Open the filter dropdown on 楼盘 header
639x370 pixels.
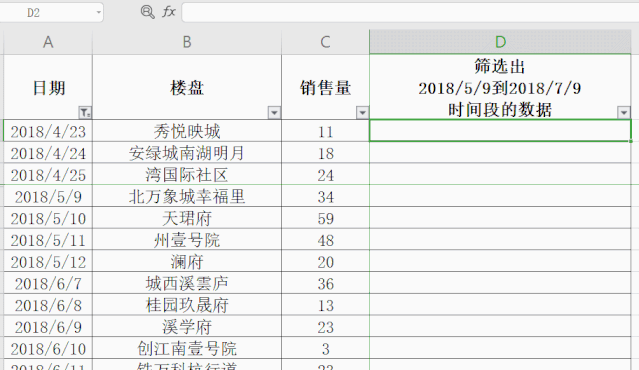(x=274, y=112)
